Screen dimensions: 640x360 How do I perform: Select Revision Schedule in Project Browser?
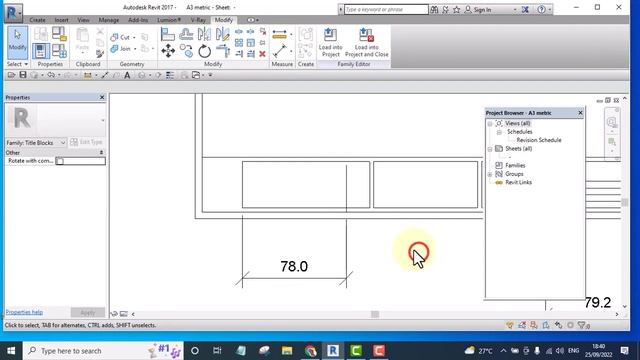pos(539,140)
